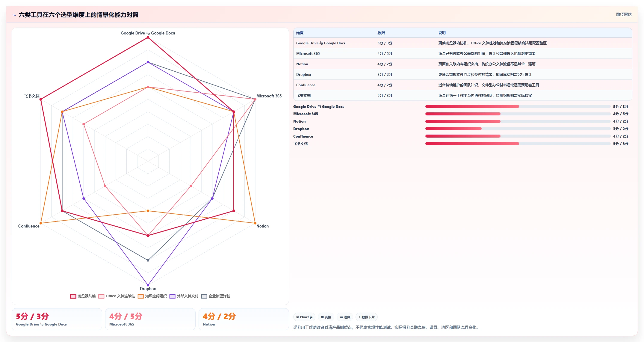Select the Notion table row name
The height and width of the screenshot is (342, 644).
tap(302, 64)
